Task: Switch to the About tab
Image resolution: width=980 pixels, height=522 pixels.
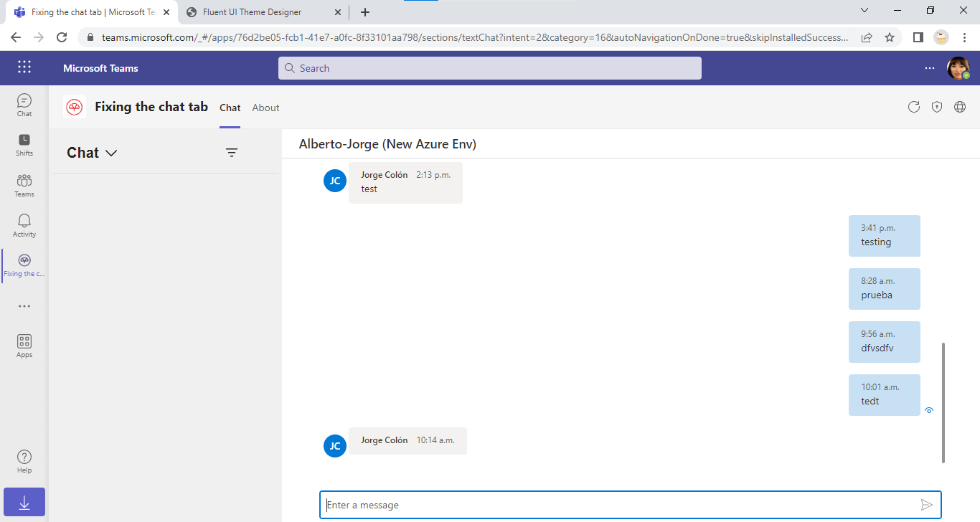Action: click(265, 108)
